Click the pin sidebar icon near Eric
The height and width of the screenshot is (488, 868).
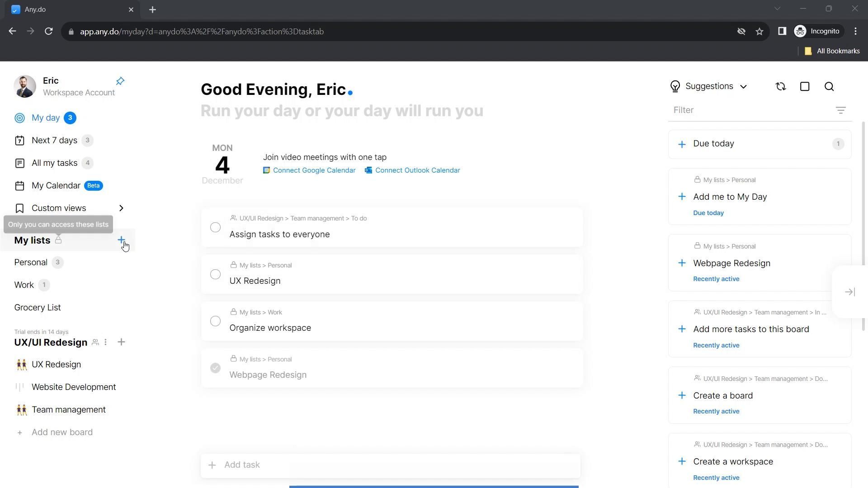coord(120,81)
